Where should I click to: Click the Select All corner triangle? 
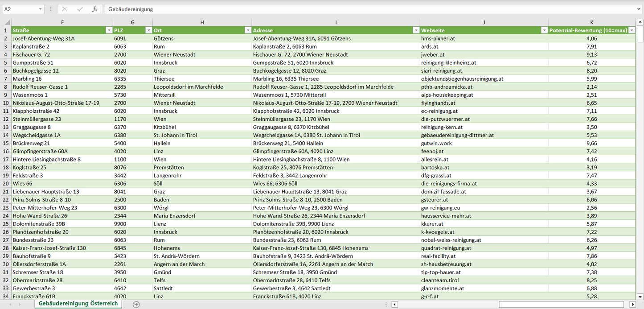[x=6, y=22]
